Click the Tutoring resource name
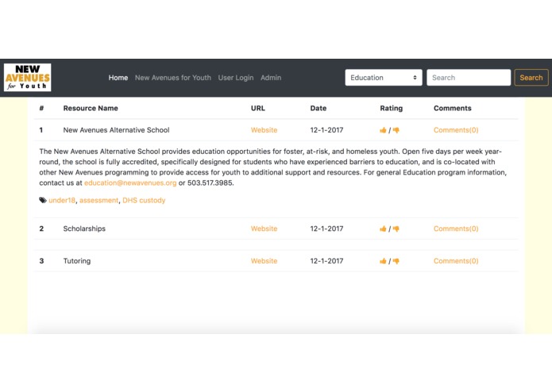Screen dimensions: 552x392 click(77, 261)
